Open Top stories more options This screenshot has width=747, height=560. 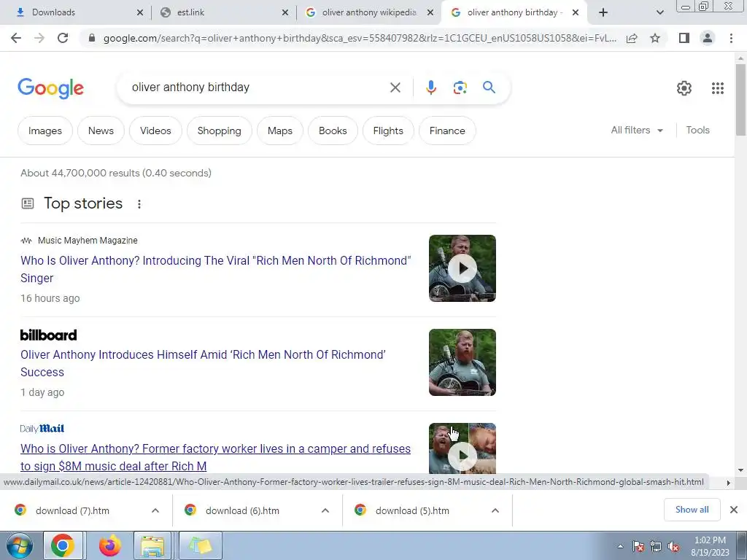click(139, 204)
